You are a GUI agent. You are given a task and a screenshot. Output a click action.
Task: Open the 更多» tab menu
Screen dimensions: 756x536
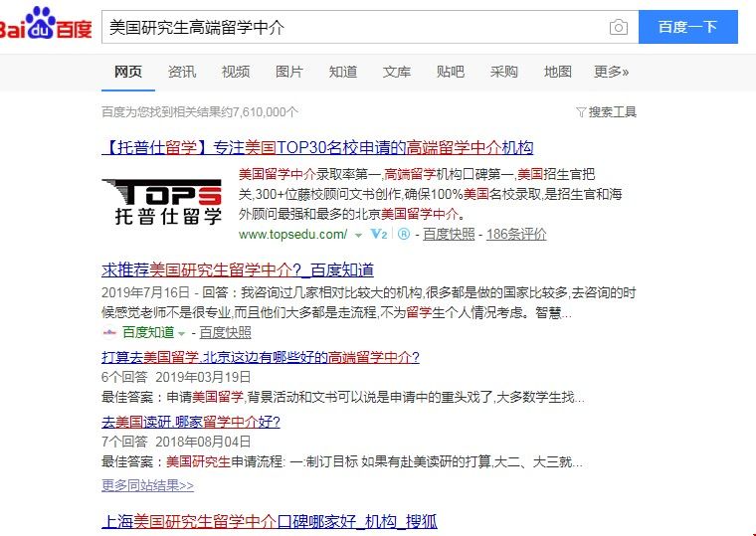point(611,72)
